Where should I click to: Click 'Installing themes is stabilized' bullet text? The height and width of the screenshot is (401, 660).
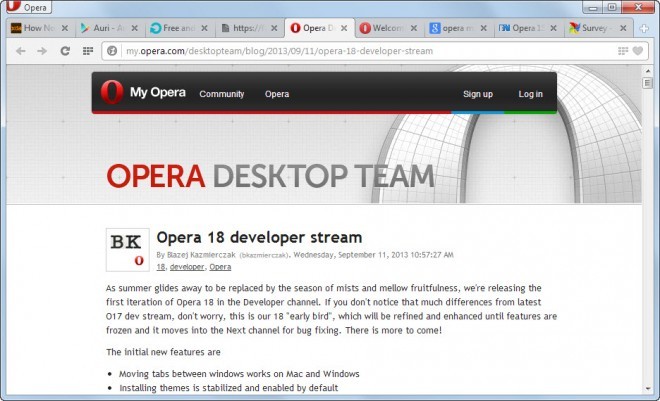click(x=229, y=388)
